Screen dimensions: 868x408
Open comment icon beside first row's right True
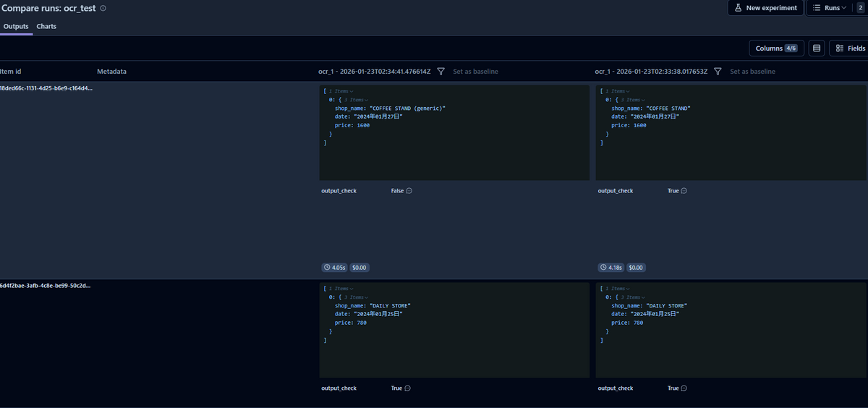click(x=684, y=191)
